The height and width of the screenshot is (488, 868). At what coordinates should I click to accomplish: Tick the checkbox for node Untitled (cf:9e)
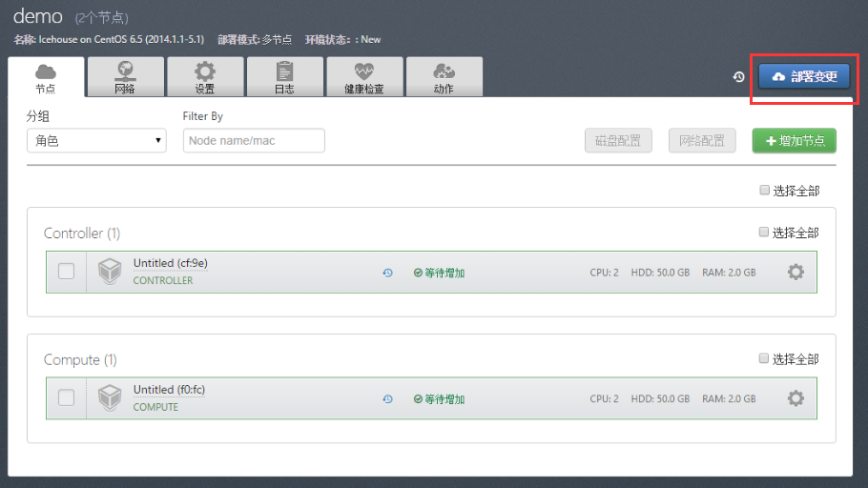[67, 272]
